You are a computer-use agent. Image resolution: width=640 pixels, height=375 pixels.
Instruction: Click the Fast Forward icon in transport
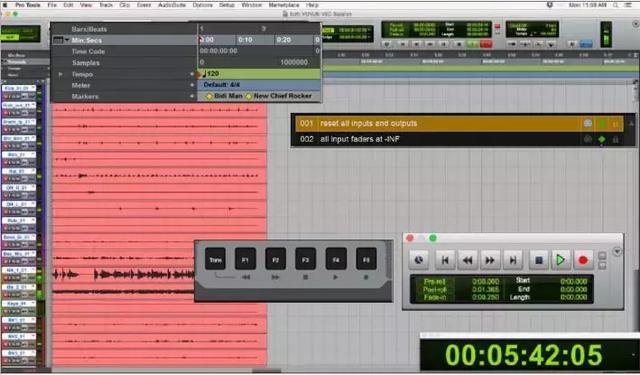tap(490, 260)
